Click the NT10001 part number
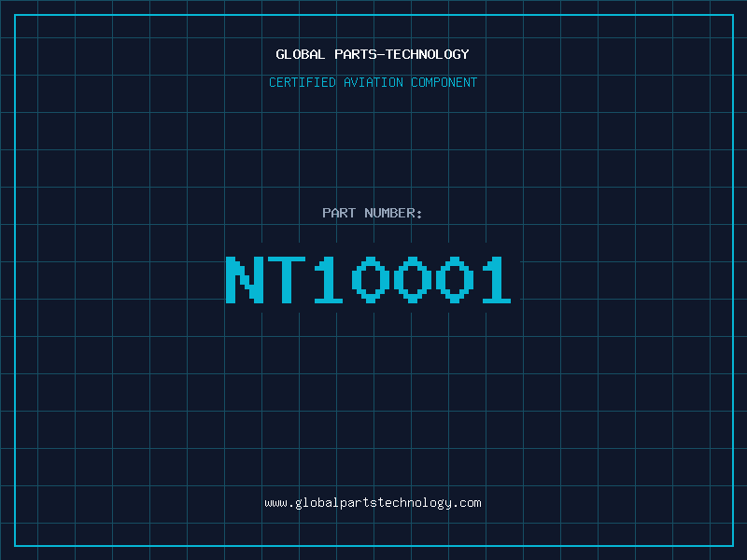The height and width of the screenshot is (560, 747). pyautogui.click(x=369, y=280)
